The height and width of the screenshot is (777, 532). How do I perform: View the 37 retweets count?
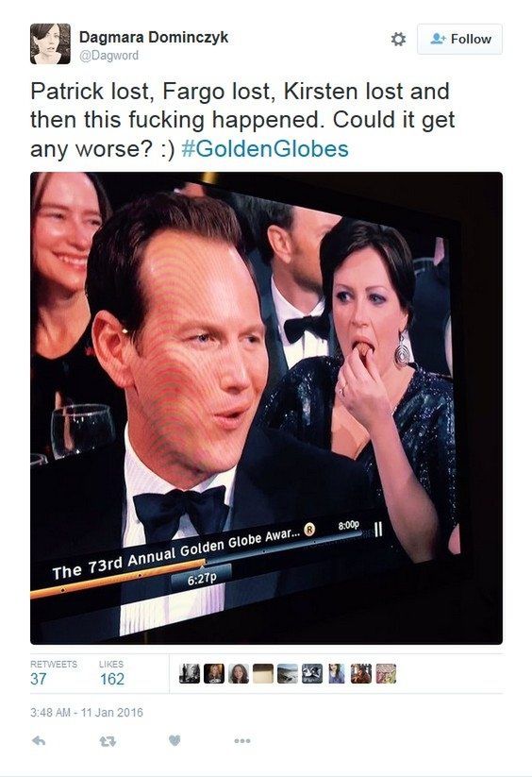[38, 679]
